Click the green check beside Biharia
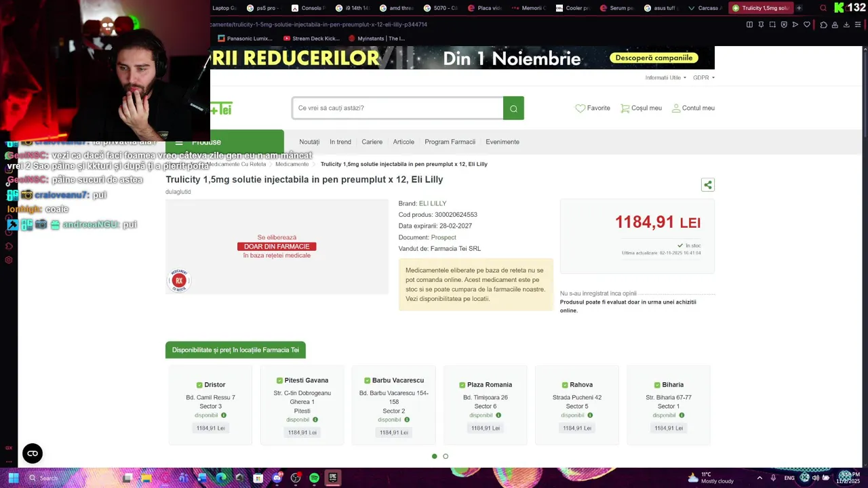Viewport: 868px width, 488px height. pyautogui.click(x=657, y=385)
